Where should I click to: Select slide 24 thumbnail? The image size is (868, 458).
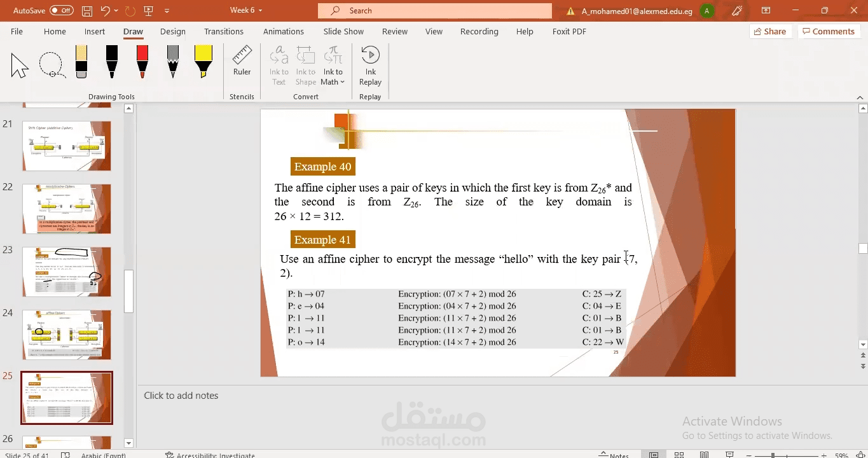(x=67, y=335)
